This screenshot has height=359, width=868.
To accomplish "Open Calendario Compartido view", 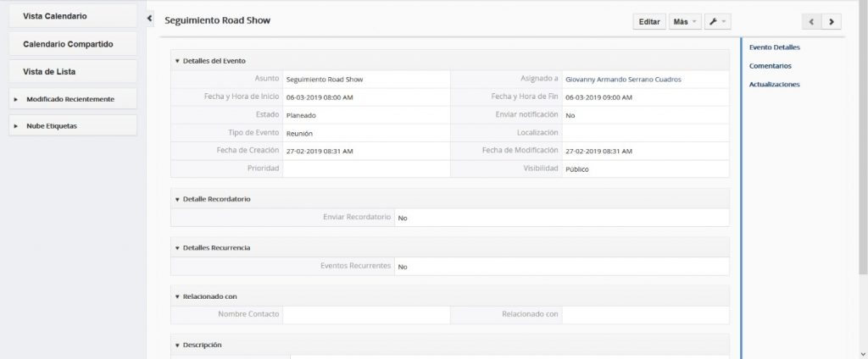I will [x=72, y=44].
